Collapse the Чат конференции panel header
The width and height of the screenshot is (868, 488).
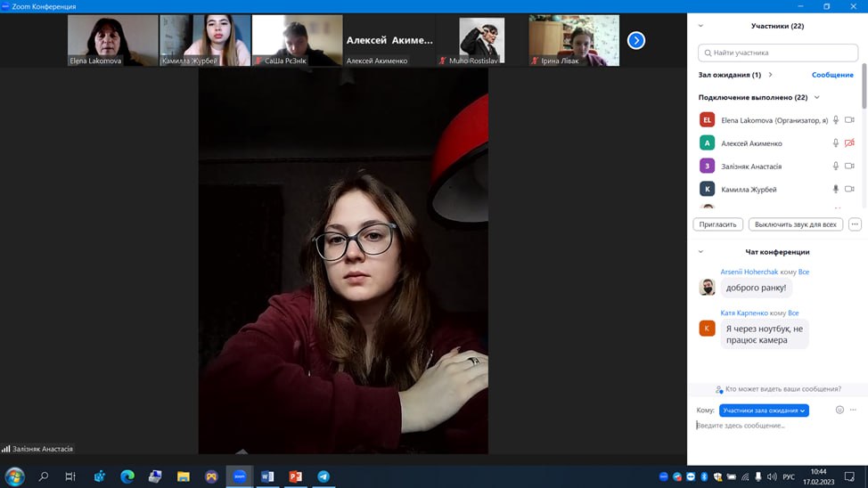[700, 252]
